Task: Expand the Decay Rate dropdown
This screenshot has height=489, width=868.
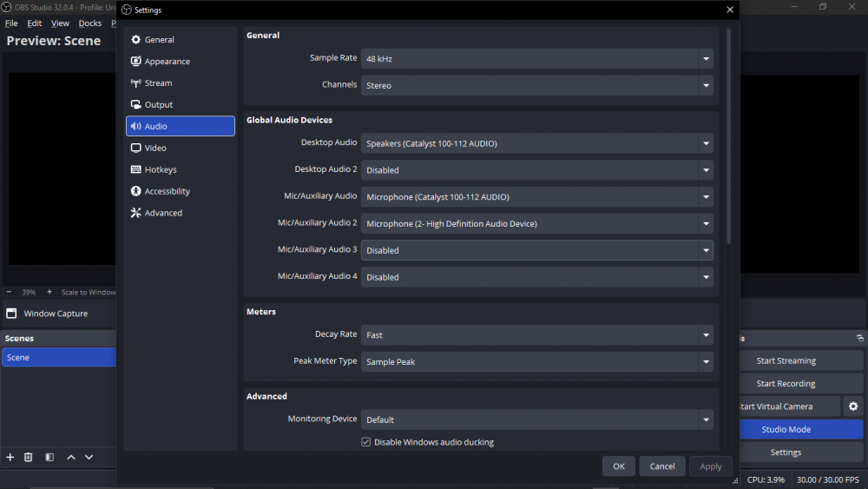Action: (536, 334)
